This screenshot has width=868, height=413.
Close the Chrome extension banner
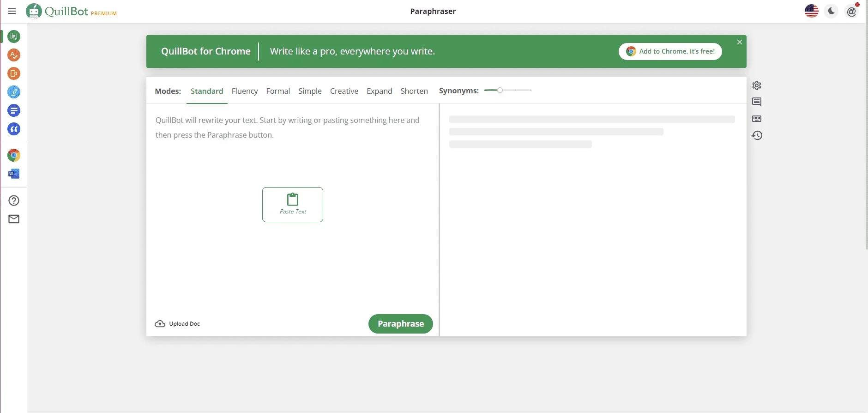click(x=740, y=42)
